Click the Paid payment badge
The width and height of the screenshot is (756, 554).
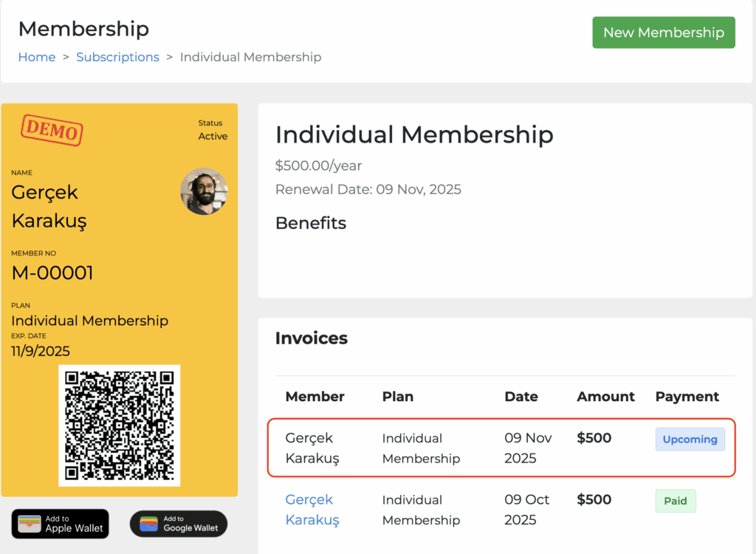click(675, 501)
